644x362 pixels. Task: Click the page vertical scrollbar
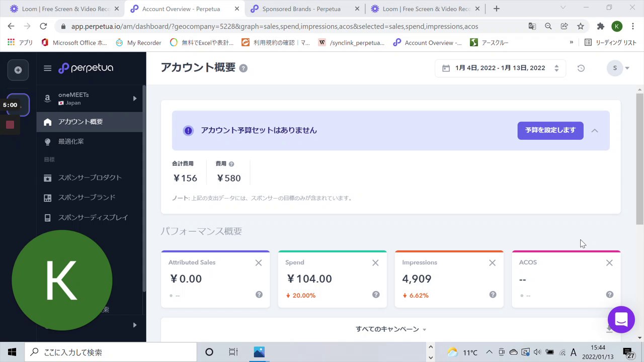639,159
